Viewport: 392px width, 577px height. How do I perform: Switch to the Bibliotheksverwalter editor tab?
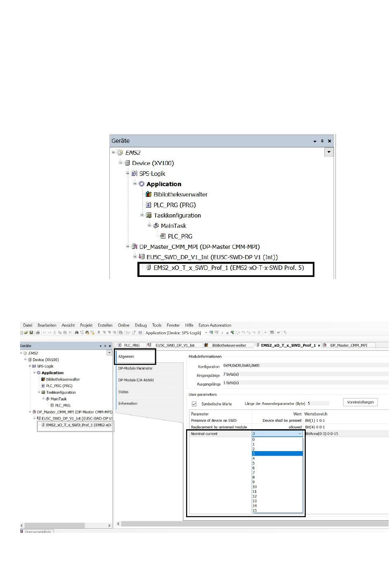(x=229, y=345)
